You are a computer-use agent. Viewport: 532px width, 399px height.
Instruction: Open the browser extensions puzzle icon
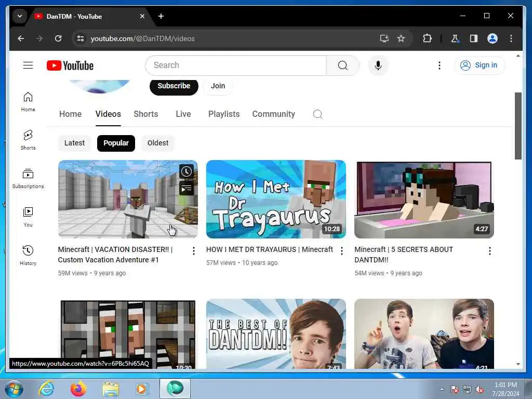pyautogui.click(x=427, y=38)
